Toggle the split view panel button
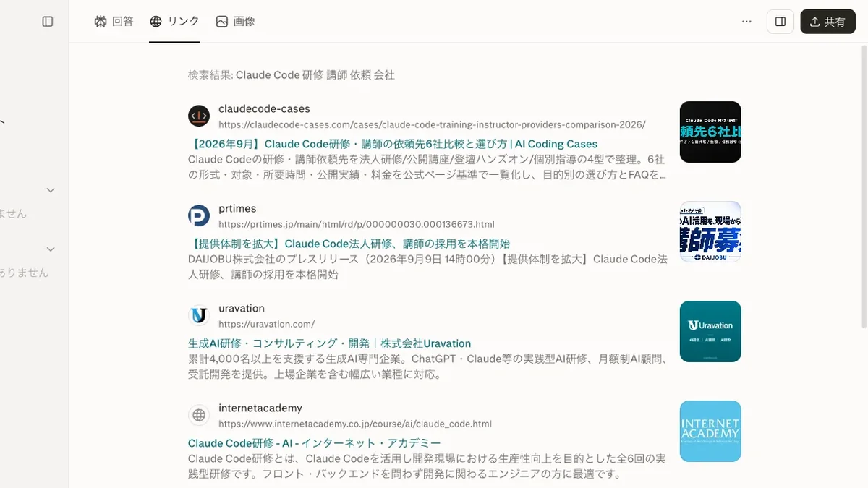Image resolution: width=868 pixels, height=488 pixels. 780,22
